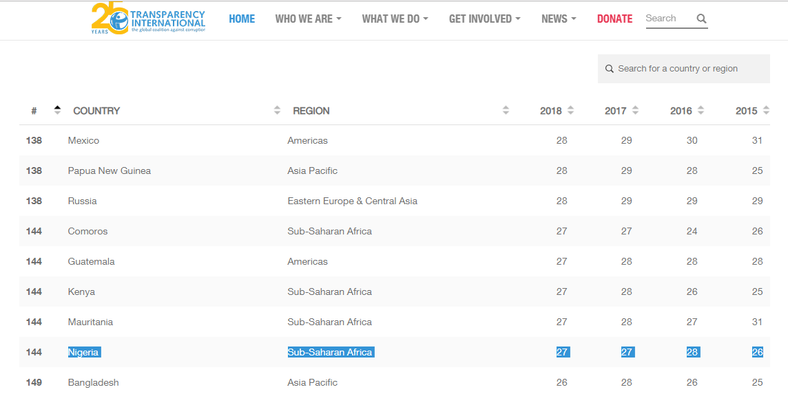Select the Mexico country cell
The width and height of the screenshot is (788, 396).
point(83,141)
